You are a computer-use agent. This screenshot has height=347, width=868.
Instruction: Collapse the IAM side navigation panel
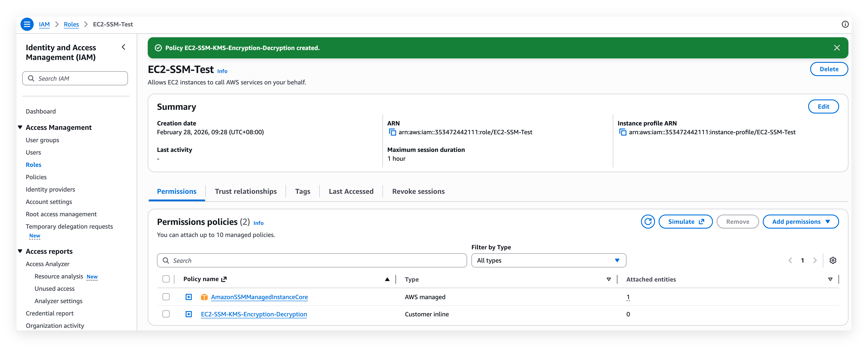click(x=124, y=47)
